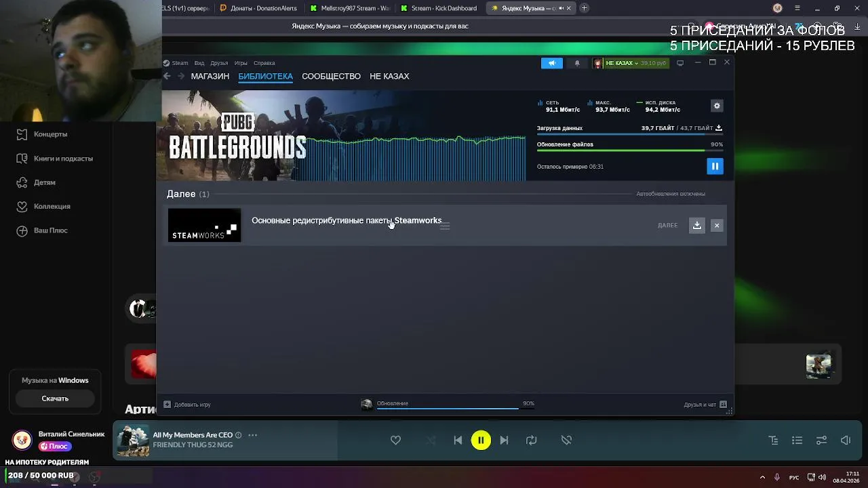This screenshot has width=868, height=488.
Task: Click taskbar microphone icon
Action: [x=777, y=477]
